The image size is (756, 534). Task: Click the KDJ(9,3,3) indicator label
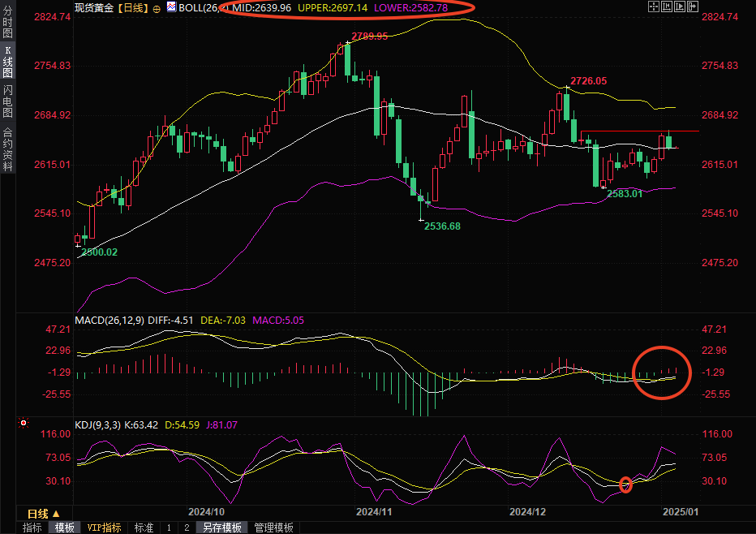97,424
